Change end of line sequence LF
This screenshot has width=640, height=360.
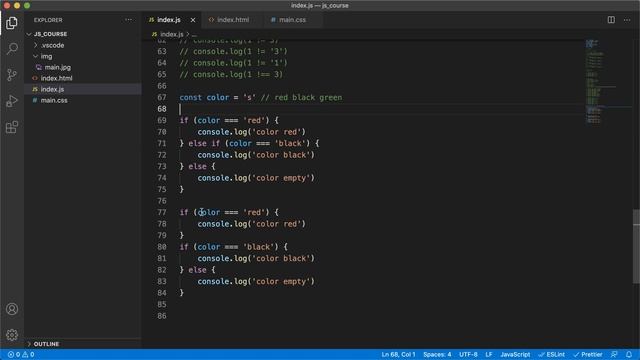point(489,354)
